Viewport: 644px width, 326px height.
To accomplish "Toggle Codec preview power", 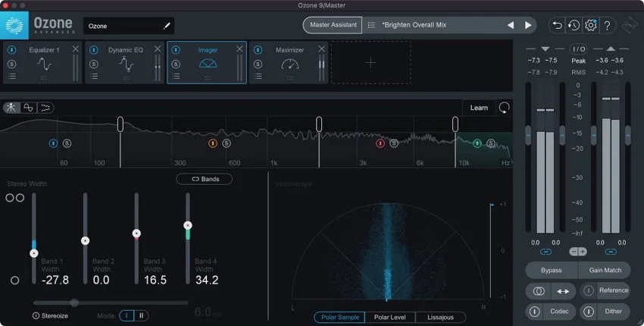I will [x=534, y=312].
